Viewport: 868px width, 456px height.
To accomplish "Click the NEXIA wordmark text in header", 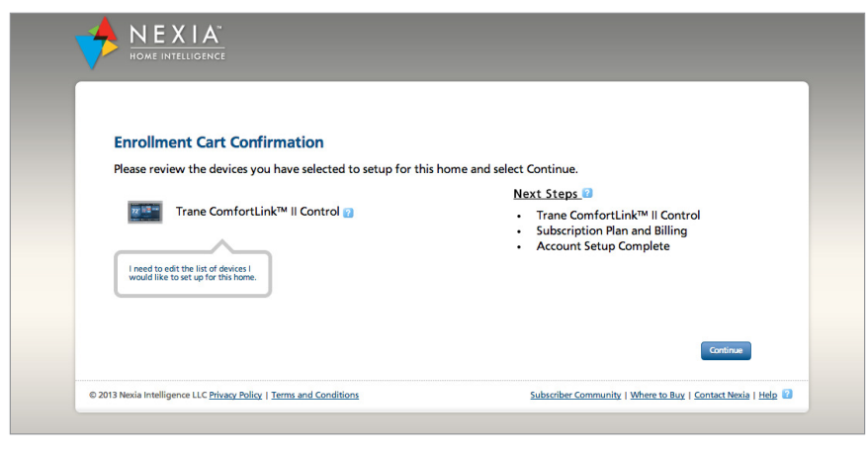I will click(x=176, y=35).
